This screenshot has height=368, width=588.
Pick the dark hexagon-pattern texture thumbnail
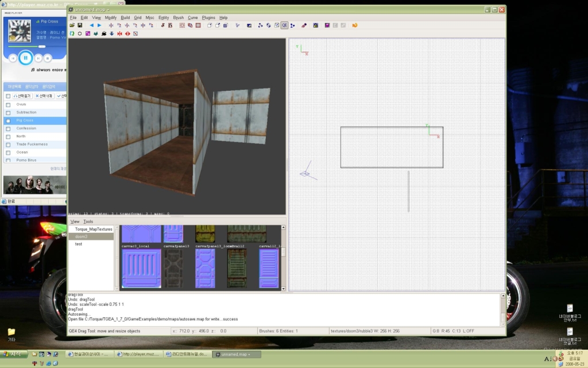point(173,269)
